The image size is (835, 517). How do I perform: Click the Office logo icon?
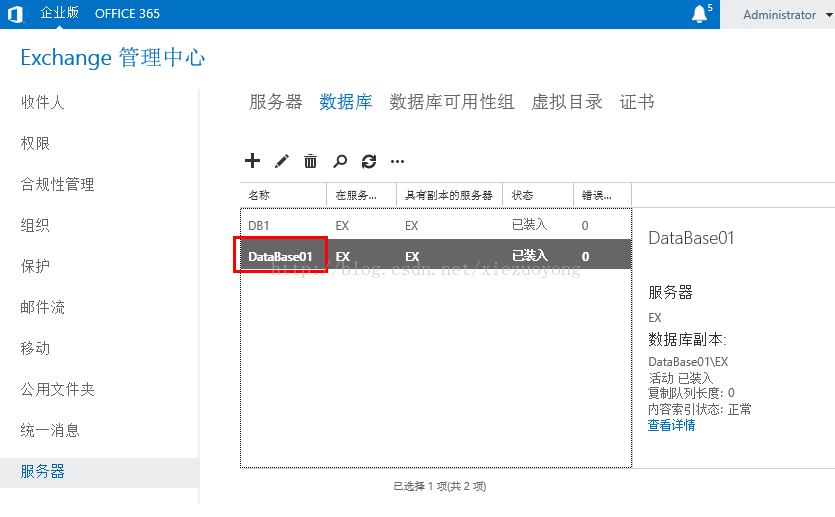16,14
